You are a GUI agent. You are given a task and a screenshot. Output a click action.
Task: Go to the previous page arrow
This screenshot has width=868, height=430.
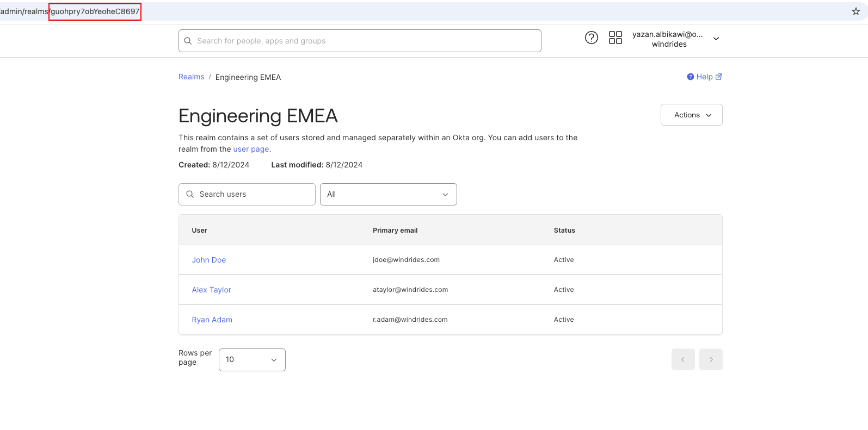click(682, 359)
